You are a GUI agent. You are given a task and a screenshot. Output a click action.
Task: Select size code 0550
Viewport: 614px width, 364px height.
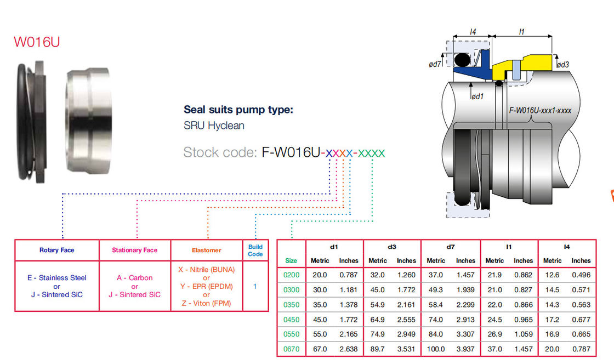[x=291, y=334]
